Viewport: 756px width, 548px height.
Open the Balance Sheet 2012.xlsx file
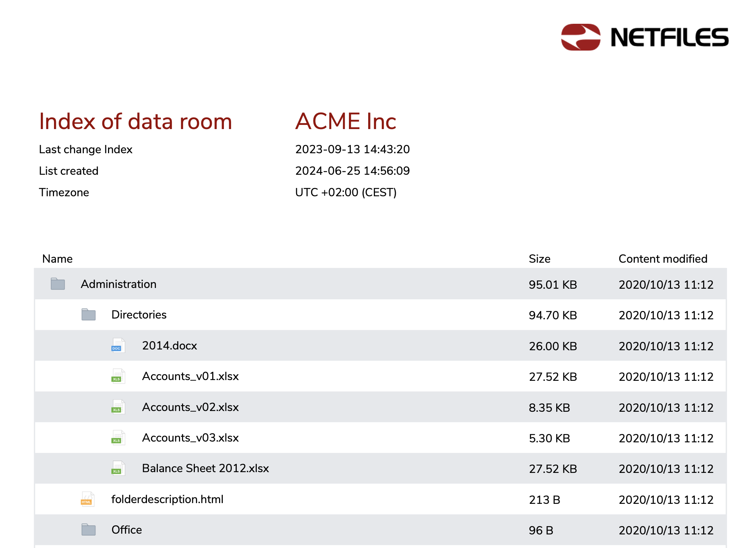point(205,468)
